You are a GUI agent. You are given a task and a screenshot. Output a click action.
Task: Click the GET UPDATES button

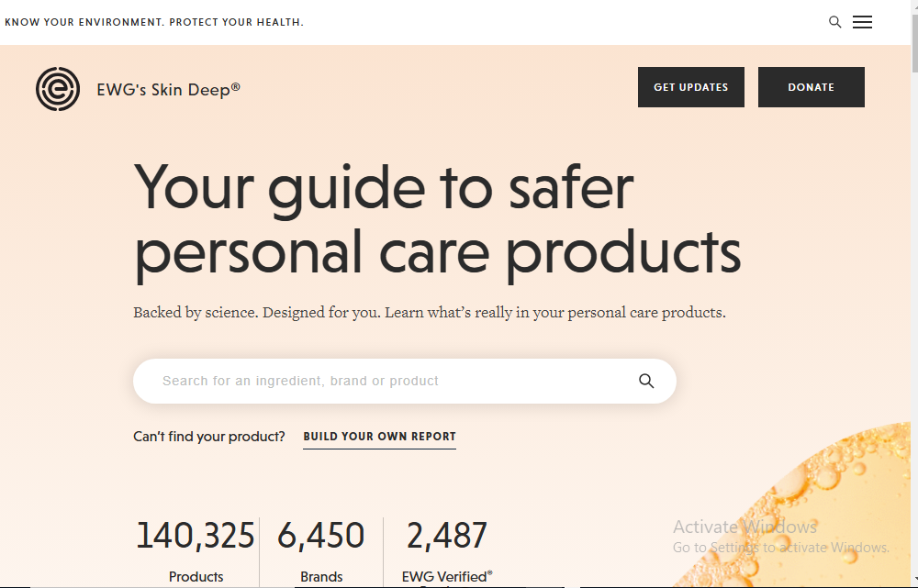pyautogui.click(x=690, y=87)
